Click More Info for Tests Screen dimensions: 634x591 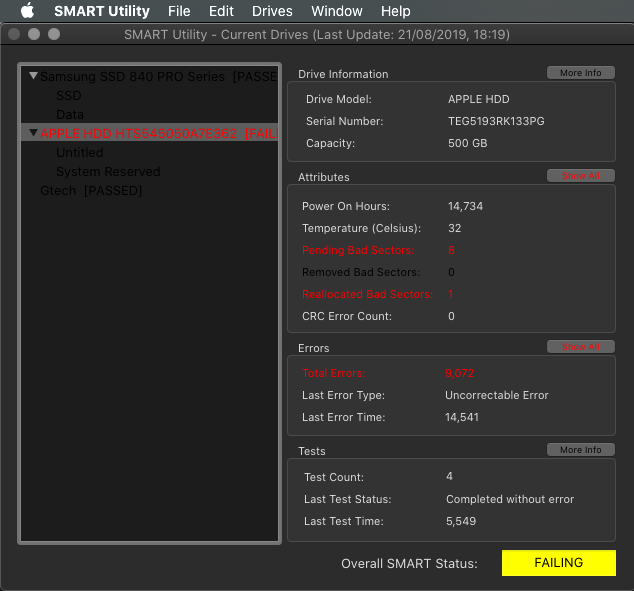(581, 450)
